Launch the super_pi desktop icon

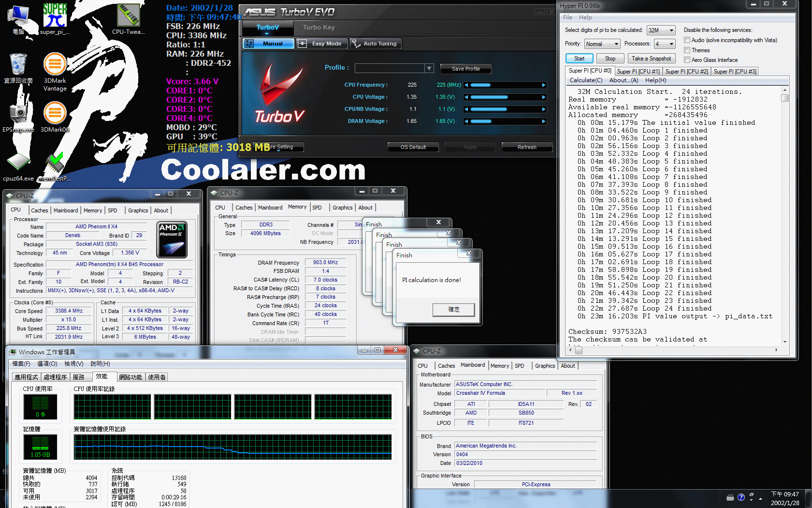coord(55,16)
